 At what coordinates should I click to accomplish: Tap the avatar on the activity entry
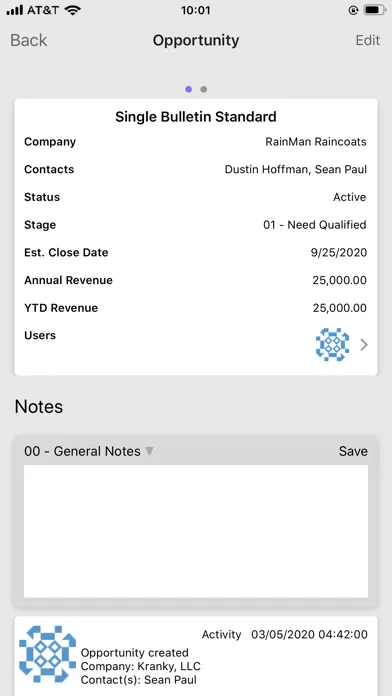coord(48,654)
